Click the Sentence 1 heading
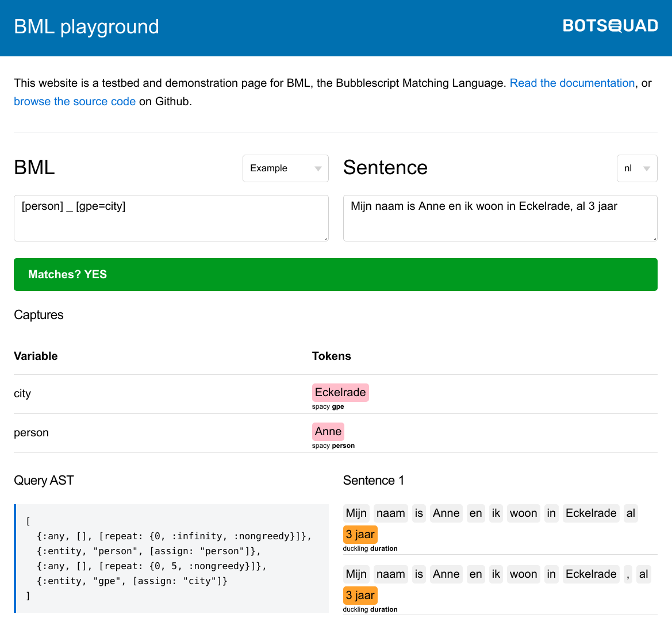The image size is (672, 618). [x=373, y=481]
